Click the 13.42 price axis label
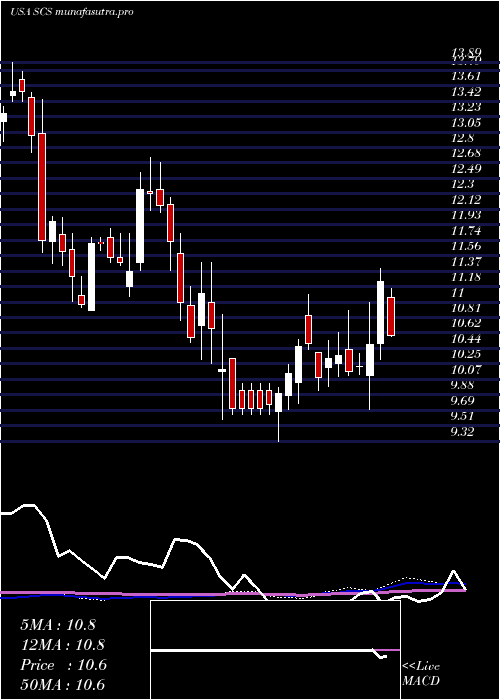The height and width of the screenshot is (700, 500). point(467,92)
